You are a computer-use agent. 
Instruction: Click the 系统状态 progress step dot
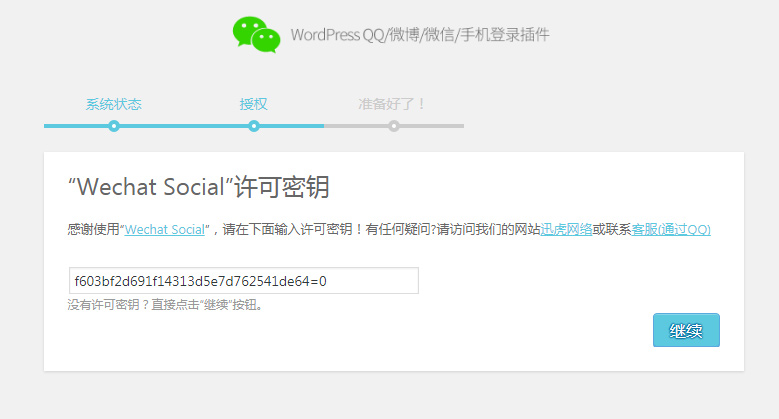click(x=114, y=126)
